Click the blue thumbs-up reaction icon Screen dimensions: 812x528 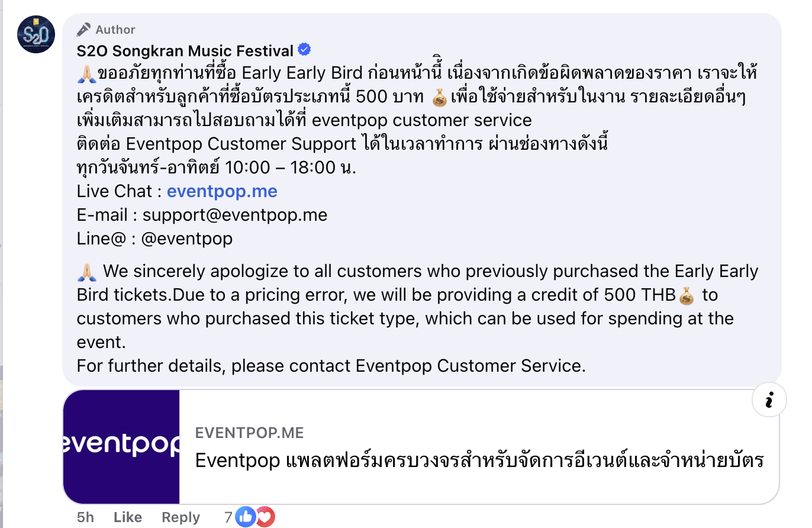[x=245, y=517]
